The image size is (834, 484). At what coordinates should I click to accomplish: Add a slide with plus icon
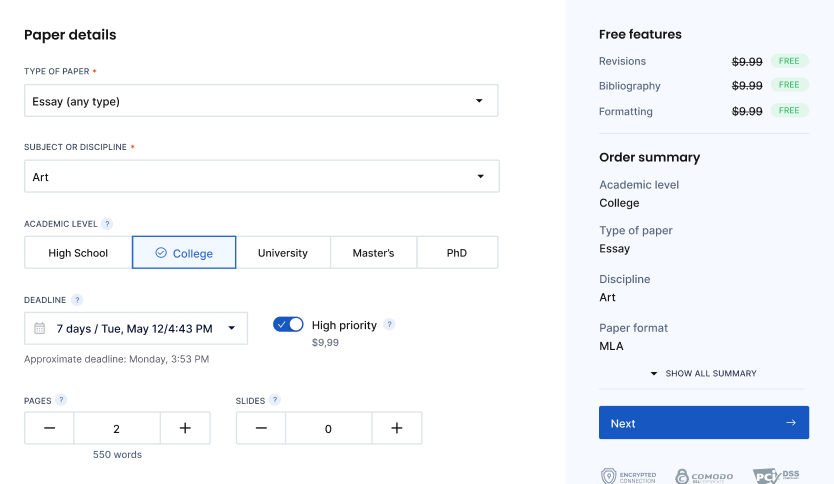point(397,428)
